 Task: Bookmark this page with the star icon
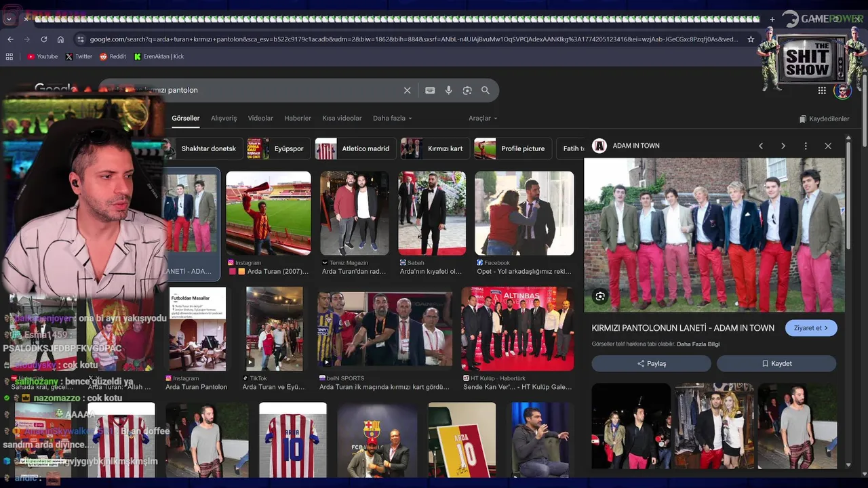751,39
